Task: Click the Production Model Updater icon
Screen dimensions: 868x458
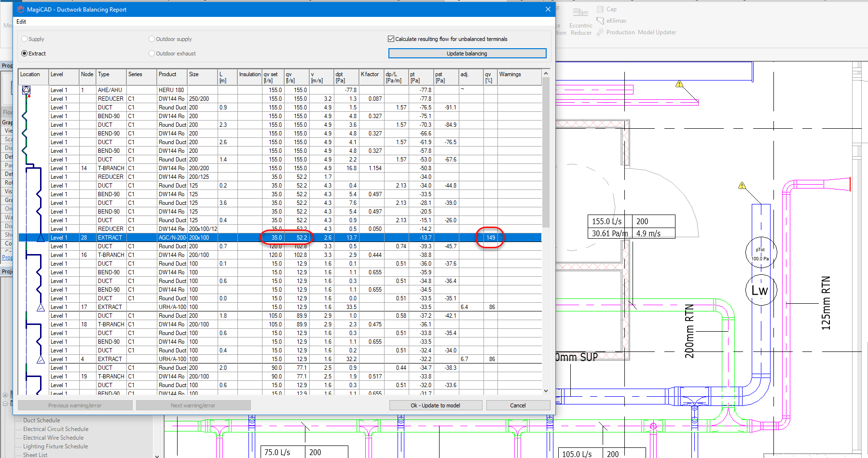Action: click(600, 32)
